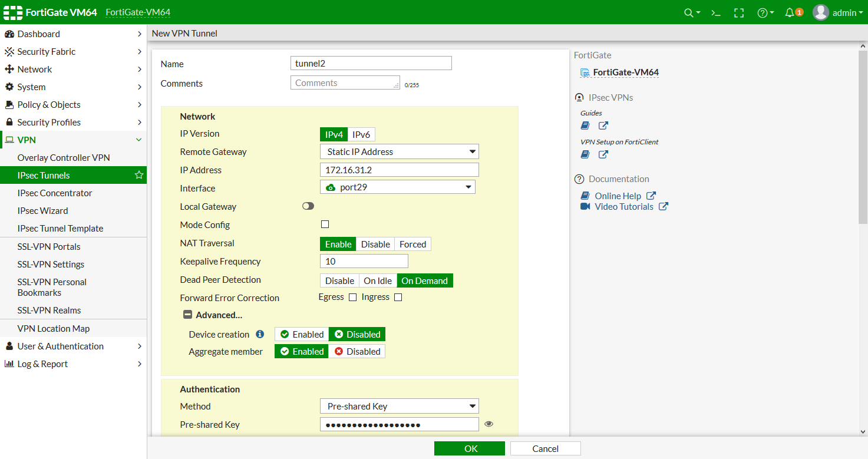Image resolution: width=868 pixels, height=459 pixels.
Task: Click Device creation info icon
Action: [x=260, y=334]
